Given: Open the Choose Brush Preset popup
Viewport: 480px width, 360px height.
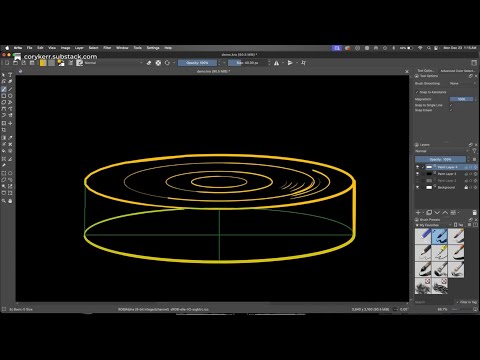Looking at the screenshot, I should click(79, 63).
